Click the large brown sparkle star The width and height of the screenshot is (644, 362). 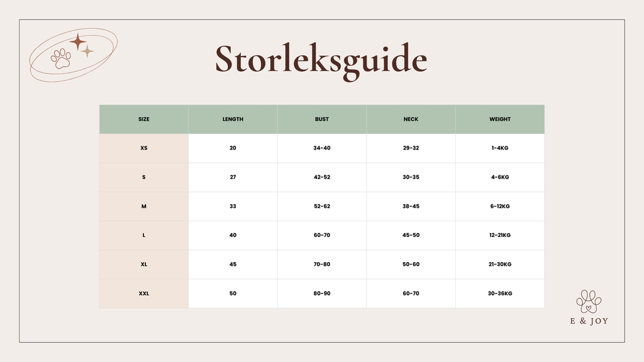click(x=78, y=42)
